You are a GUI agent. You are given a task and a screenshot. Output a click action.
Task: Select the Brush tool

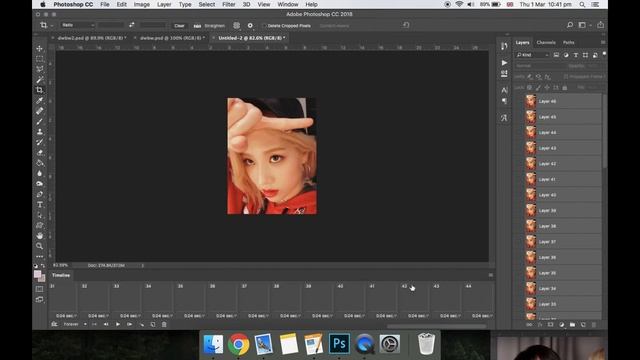(40, 121)
